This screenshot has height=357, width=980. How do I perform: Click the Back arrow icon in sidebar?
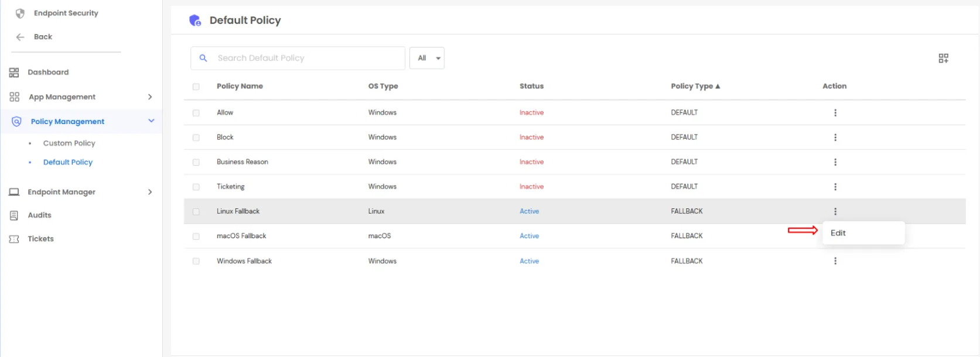click(21, 37)
